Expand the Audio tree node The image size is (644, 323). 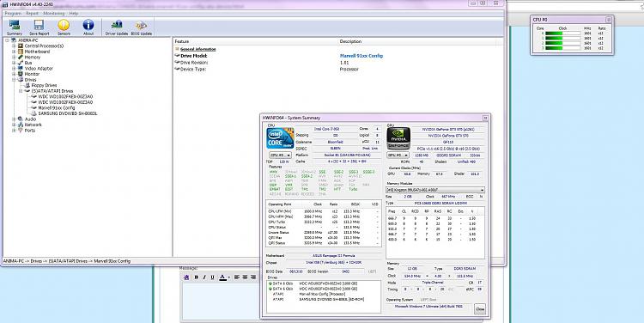(x=14, y=119)
